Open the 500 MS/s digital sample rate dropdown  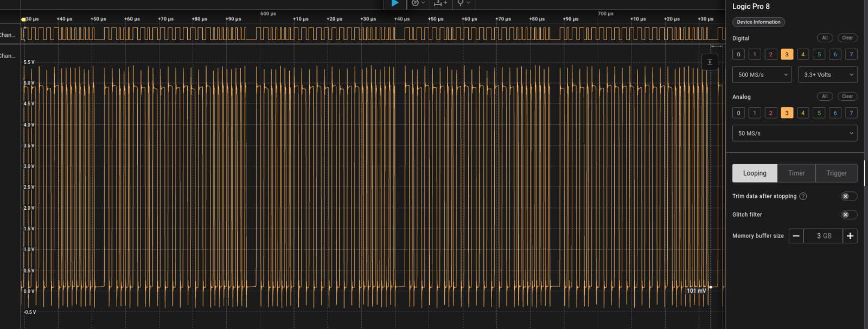pyautogui.click(x=762, y=75)
